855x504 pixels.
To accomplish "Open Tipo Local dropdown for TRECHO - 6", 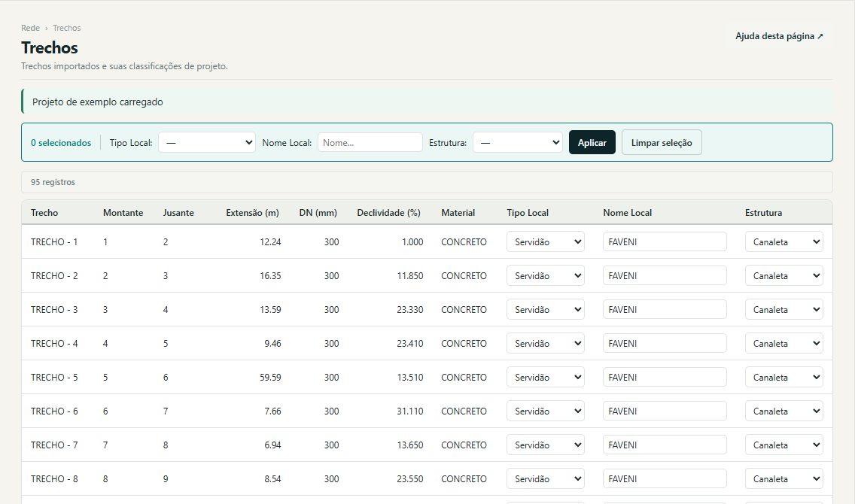I will coord(546,411).
